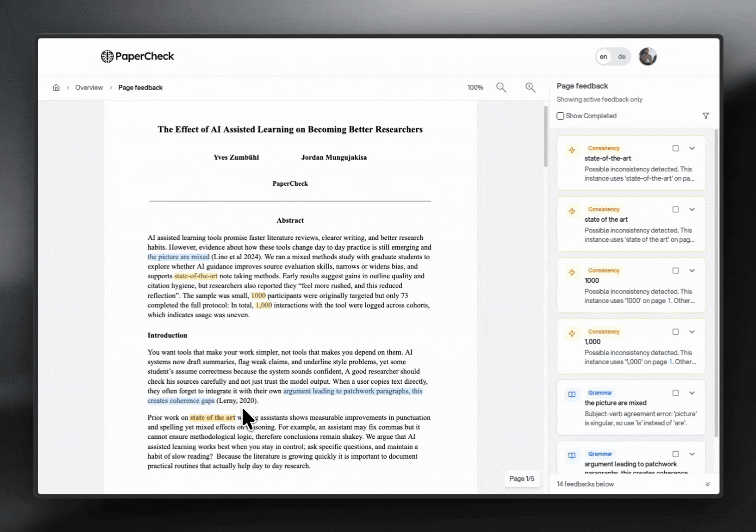Expand the 'state-of-the-art' feedback card
Screen dimensions: 756x532
[x=692, y=148]
